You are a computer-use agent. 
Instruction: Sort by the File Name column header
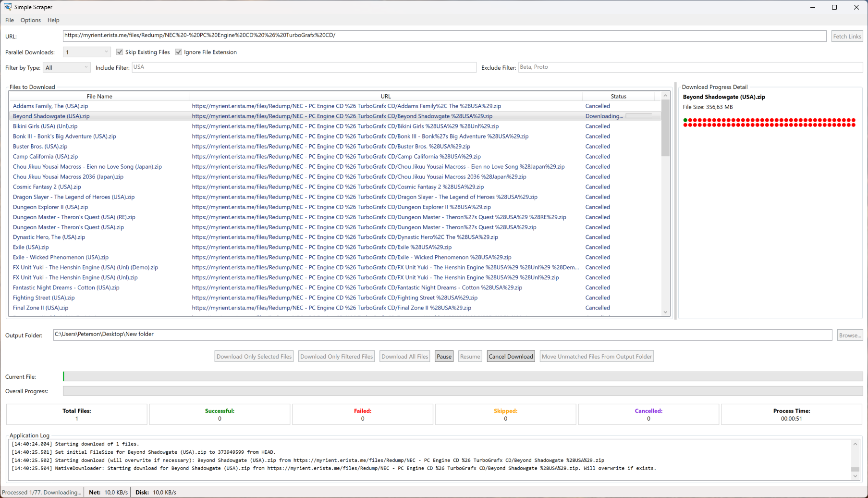(99, 96)
